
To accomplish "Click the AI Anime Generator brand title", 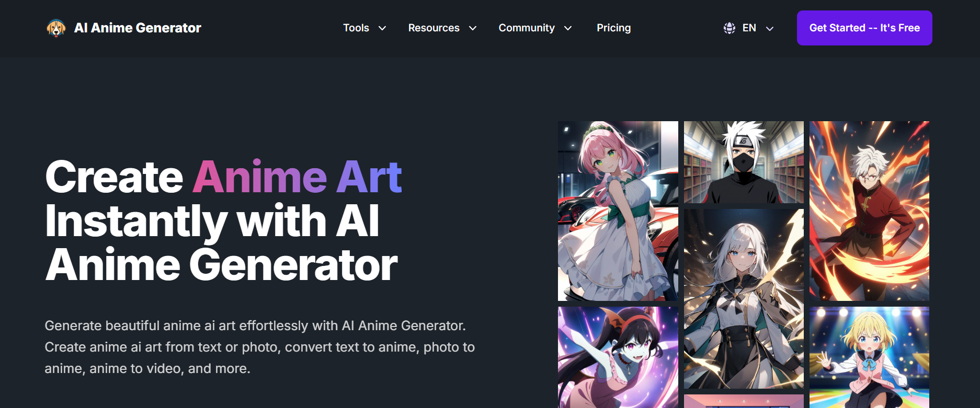I will tap(138, 28).
